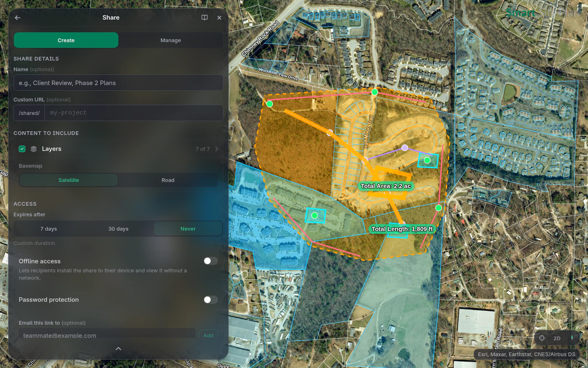Click the green compass north arrow

[x=572, y=338]
